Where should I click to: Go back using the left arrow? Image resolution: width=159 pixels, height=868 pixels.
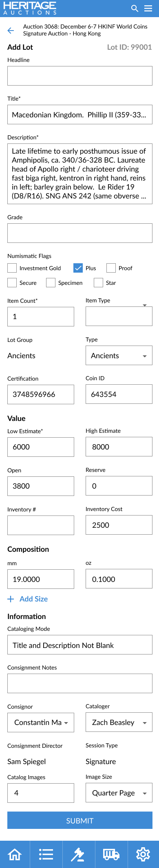(x=11, y=30)
